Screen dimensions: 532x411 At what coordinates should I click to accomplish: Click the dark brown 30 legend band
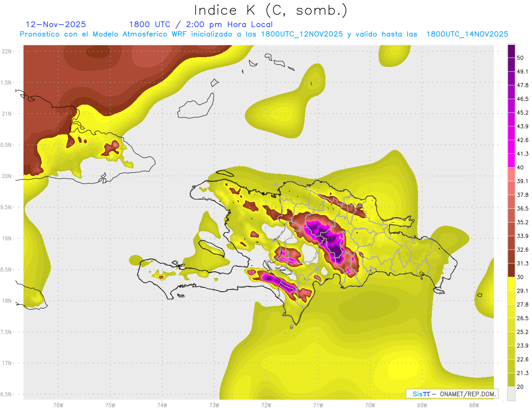pyautogui.click(x=511, y=270)
